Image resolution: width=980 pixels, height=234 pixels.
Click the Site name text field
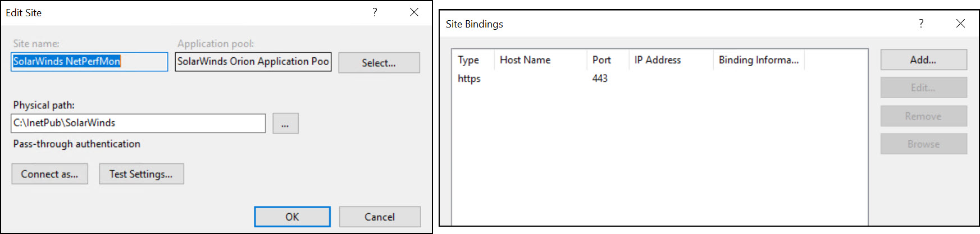pos(89,62)
